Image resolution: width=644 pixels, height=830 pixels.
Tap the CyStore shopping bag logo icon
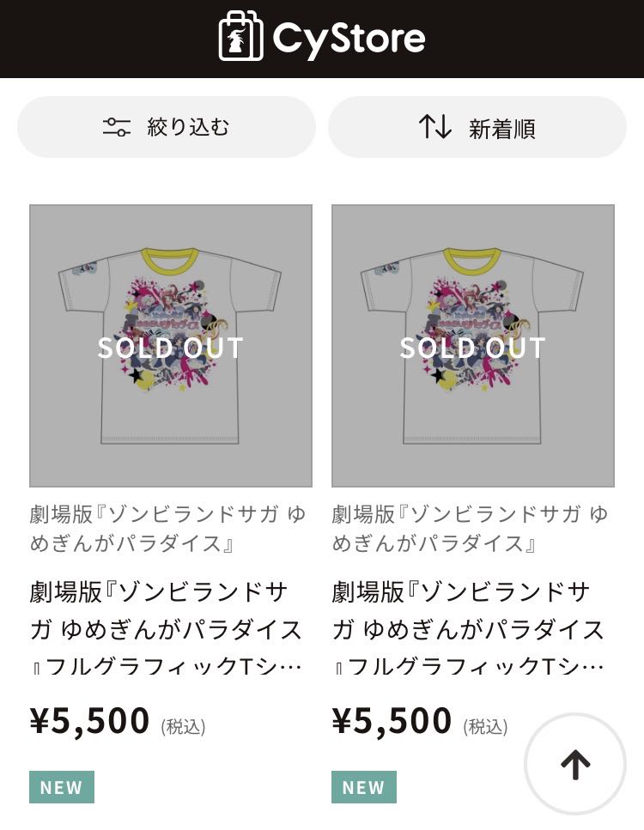click(240, 36)
